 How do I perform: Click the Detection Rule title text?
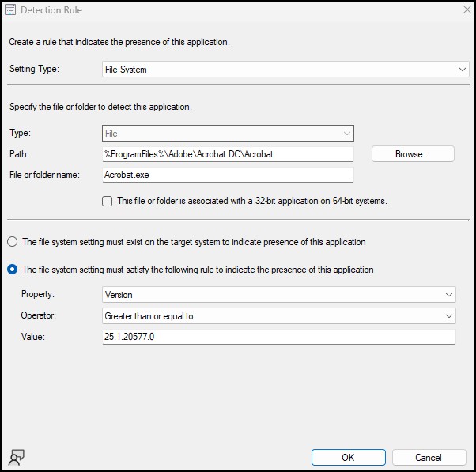[51, 10]
